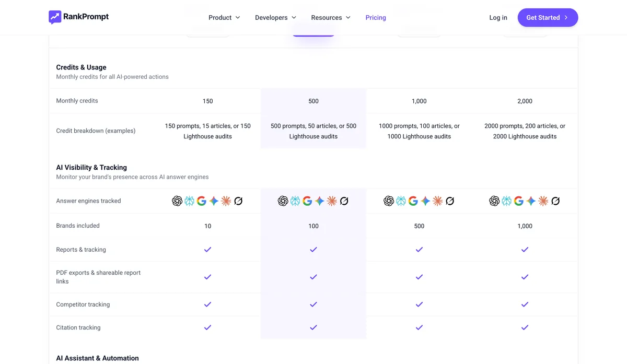Click the Perplexity icon in the 150-credit plan column

coord(189,201)
